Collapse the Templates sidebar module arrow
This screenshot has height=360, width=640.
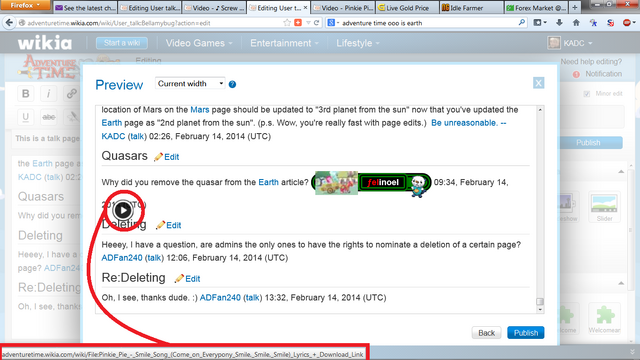coord(621,283)
